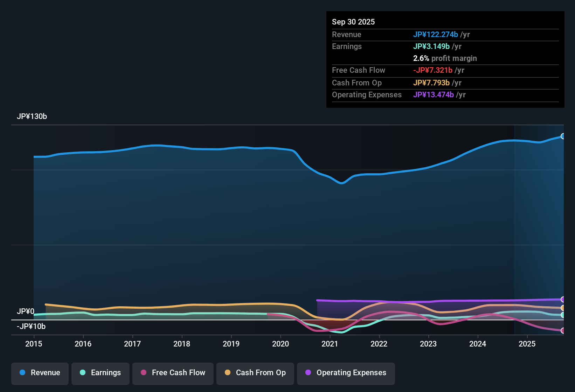Click the Free Cash Flow endpoint circle marker

(x=563, y=330)
